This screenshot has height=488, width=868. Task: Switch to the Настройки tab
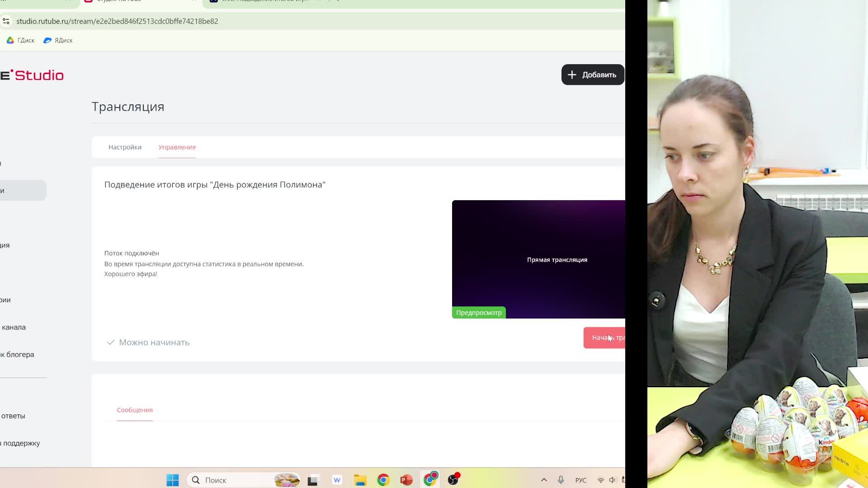coord(125,147)
